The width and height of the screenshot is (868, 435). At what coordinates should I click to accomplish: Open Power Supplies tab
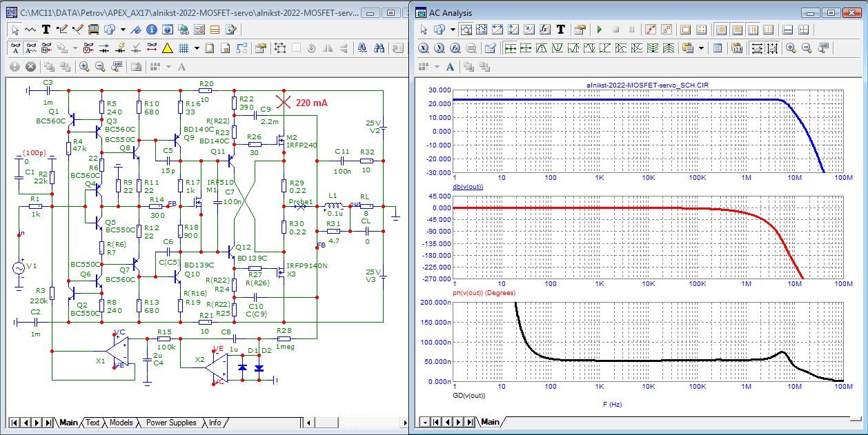point(170,423)
